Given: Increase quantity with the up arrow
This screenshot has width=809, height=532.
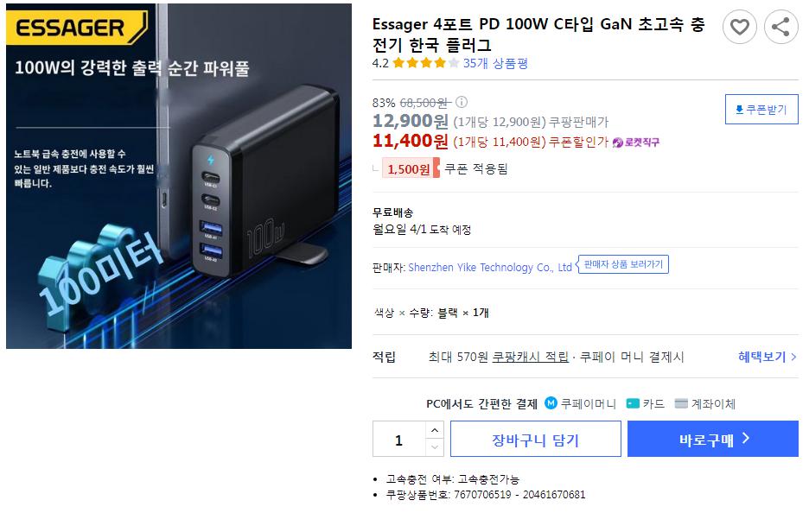Looking at the screenshot, I should [x=435, y=430].
